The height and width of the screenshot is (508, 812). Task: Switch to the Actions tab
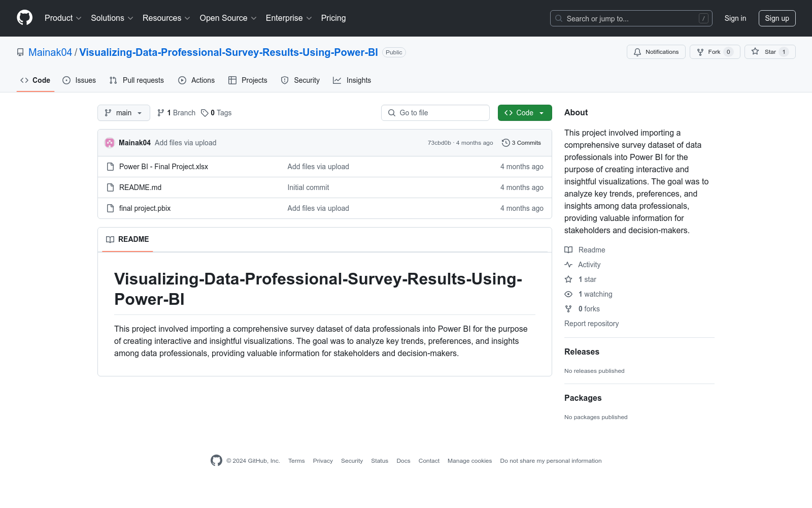click(x=196, y=80)
